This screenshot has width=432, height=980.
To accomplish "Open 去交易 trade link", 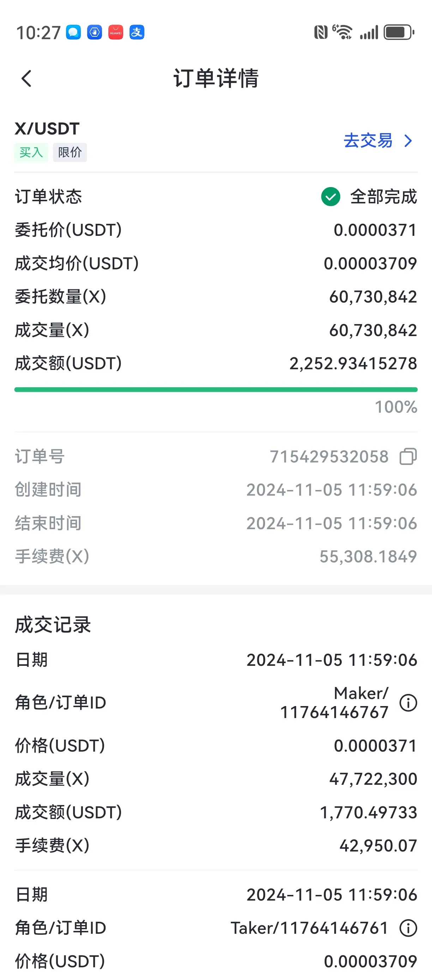I will point(368,141).
